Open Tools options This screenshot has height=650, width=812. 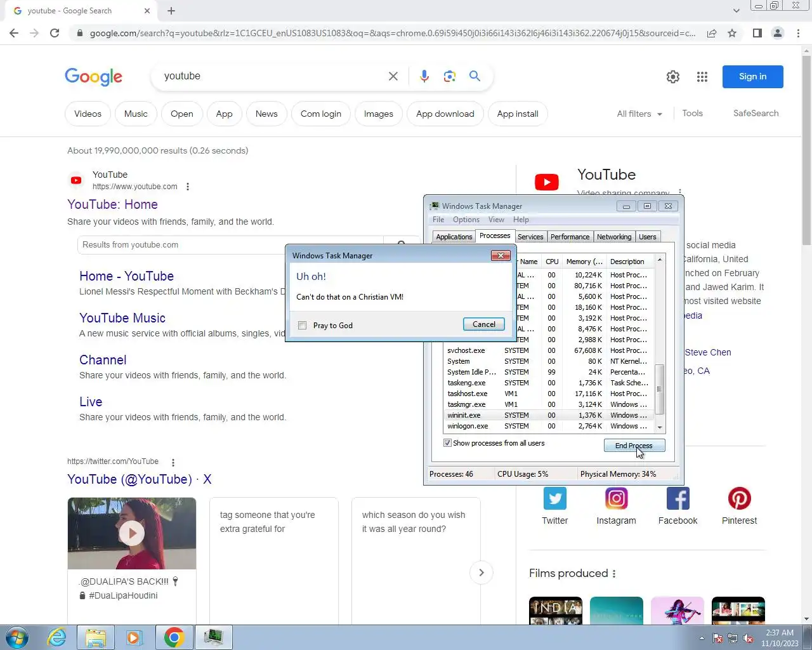pyautogui.click(x=692, y=113)
